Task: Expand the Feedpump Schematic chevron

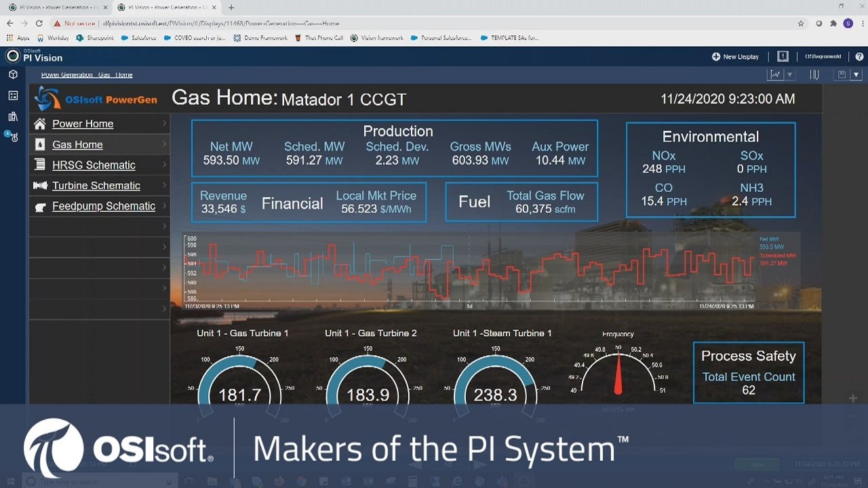Action: pos(164,206)
